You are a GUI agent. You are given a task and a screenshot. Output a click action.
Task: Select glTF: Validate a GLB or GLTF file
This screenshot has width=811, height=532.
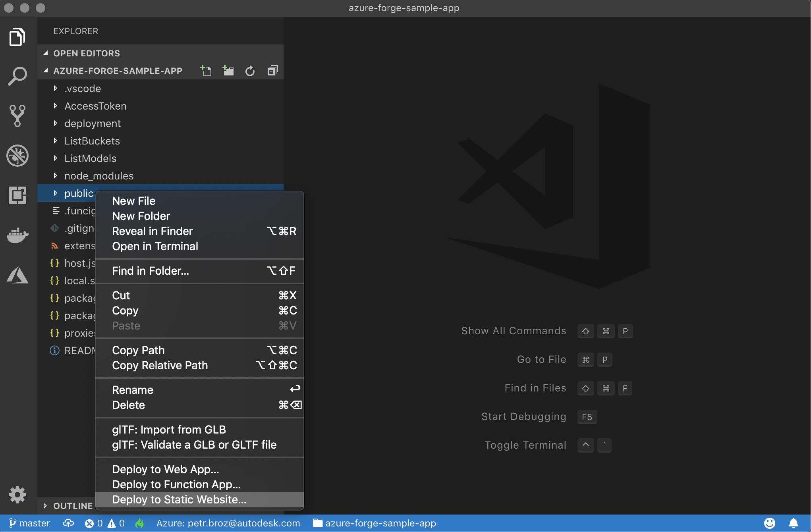point(200,445)
